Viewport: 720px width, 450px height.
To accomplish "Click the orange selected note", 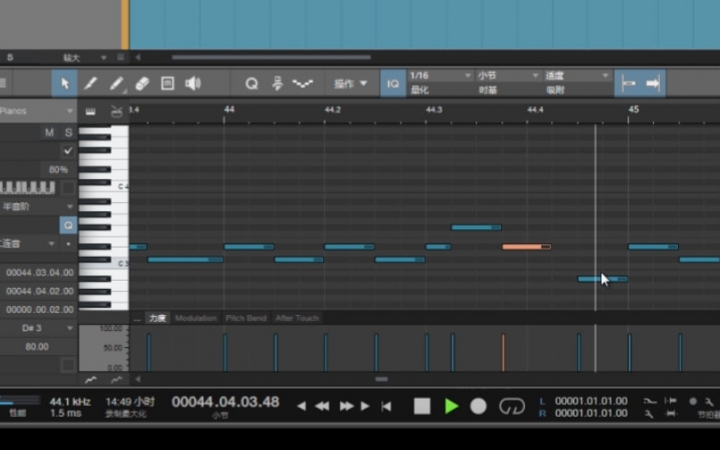I will click(x=525, y=246).
